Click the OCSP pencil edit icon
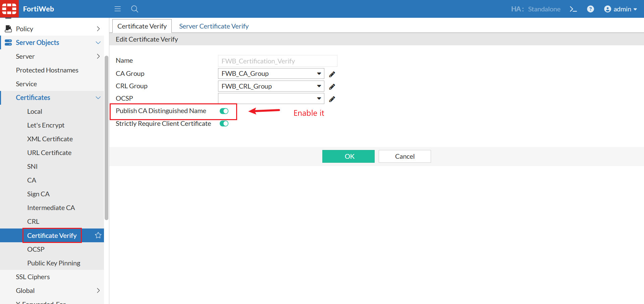The width and height of the screenshot is (644, 304). 332,99
